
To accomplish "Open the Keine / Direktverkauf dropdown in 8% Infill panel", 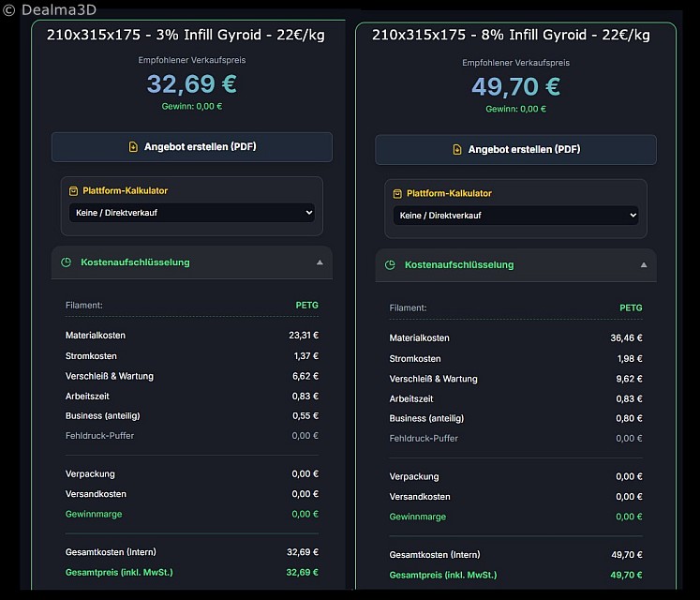I will [x=515, y=216].
